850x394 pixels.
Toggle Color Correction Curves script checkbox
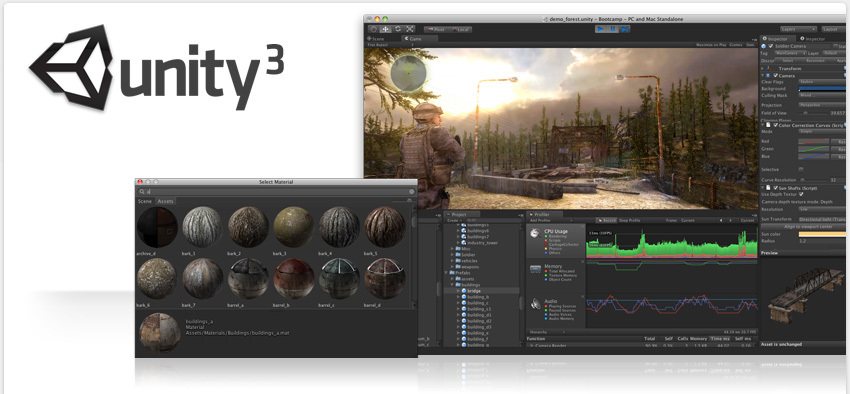pos(776,125)
